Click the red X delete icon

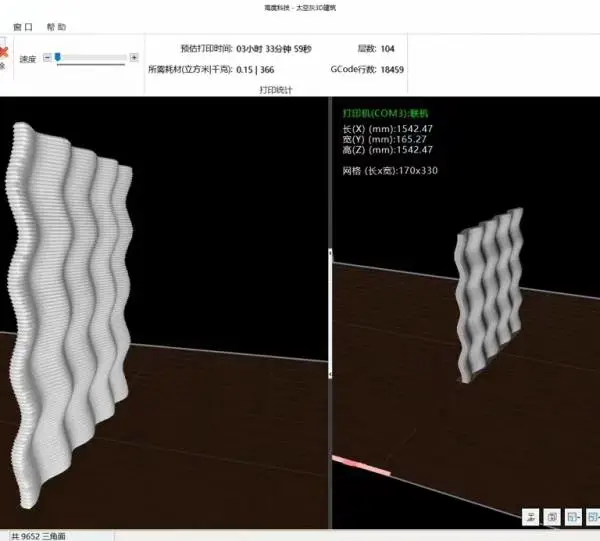pyautogui.click(x=3, y=52)
